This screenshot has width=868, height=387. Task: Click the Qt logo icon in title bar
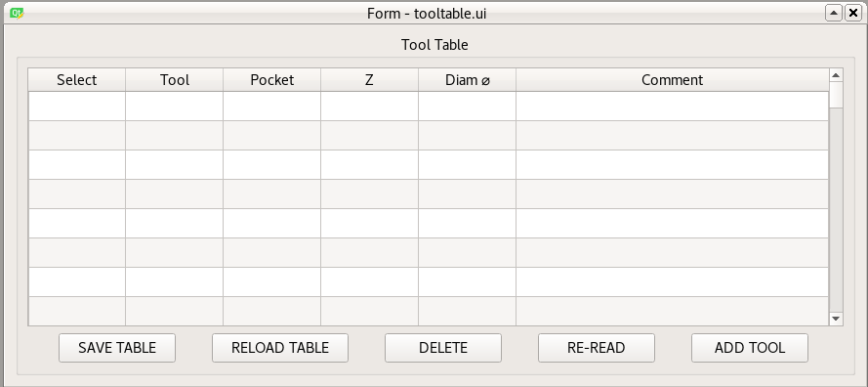click(17, 13)
